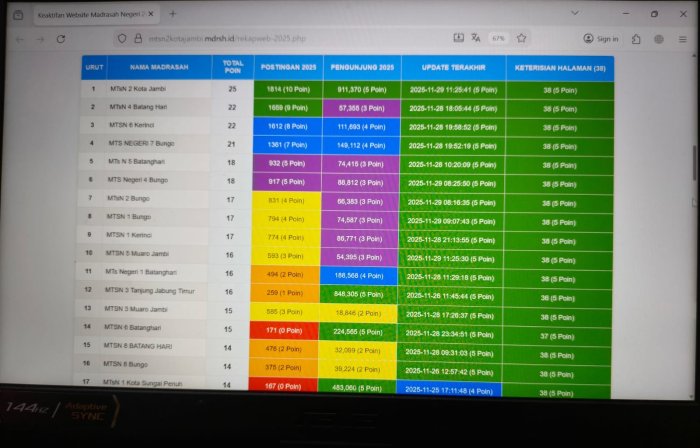Viewport: 700px width, 448px height.
Task: Open a new browser tab
Action: (x=173, y=15)
